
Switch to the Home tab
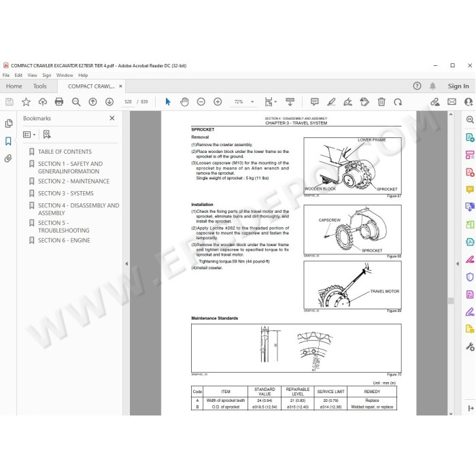click(14, 86)
